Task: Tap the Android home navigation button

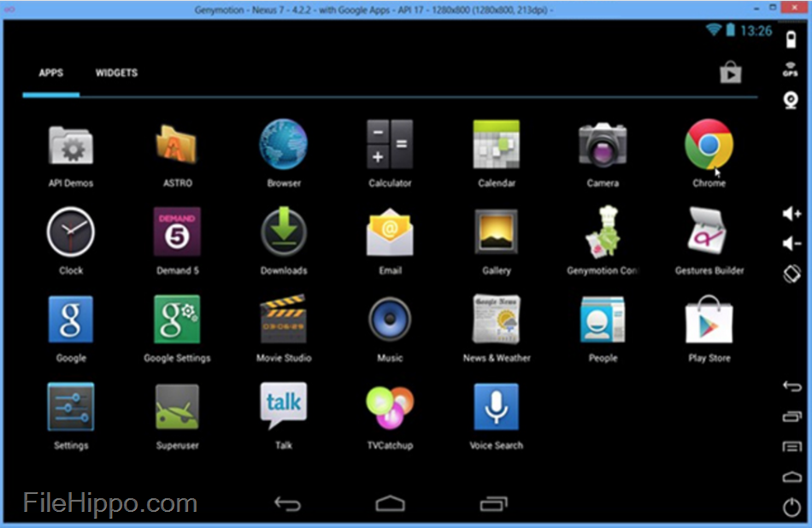Action: pyautogui.click(x=390, y=504)
